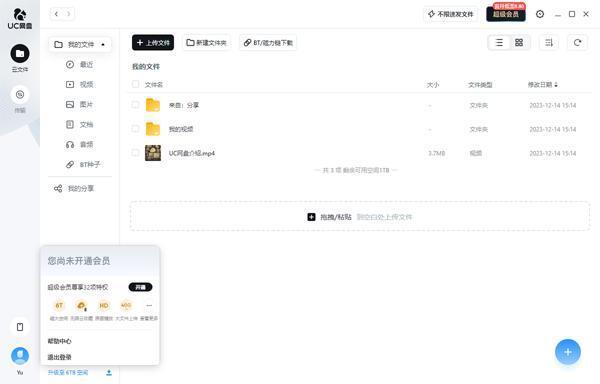Click the 上传文件 upload button
Image resolution: width=600 pixels, height=384 pixels.
pos(153,42)
